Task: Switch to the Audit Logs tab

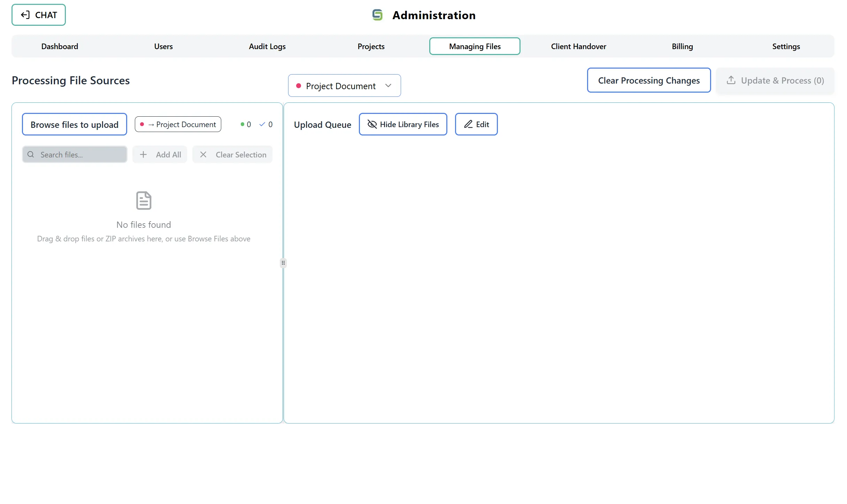Action: tap(267, 46)
